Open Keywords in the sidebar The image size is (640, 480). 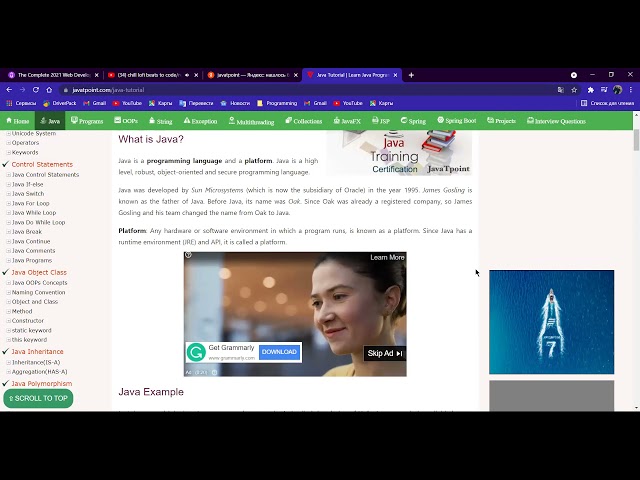coord(25,152)
